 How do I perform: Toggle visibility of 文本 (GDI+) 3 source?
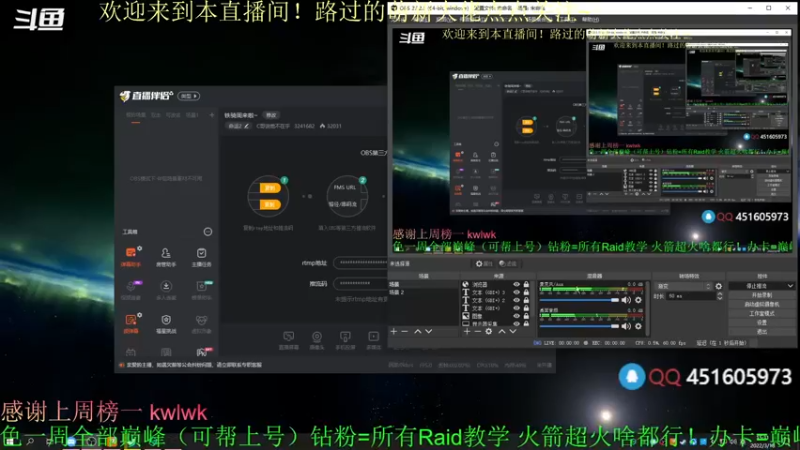[516, 292]
